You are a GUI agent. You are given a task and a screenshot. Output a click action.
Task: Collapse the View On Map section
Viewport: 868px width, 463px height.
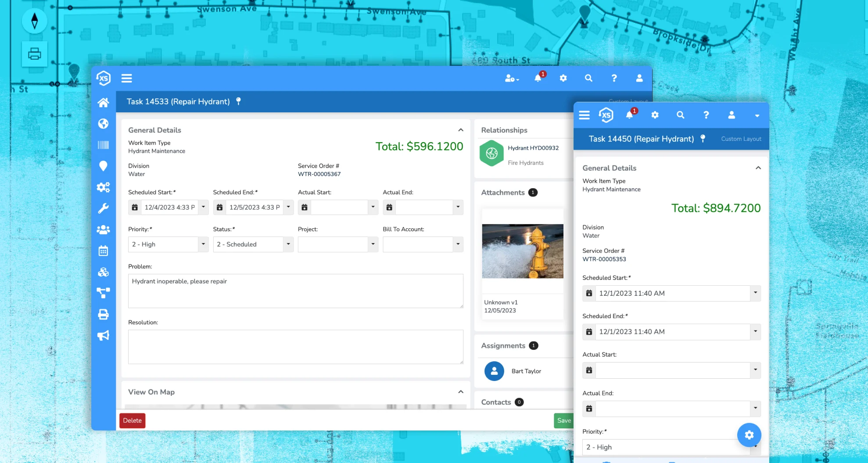click(460, 392)
